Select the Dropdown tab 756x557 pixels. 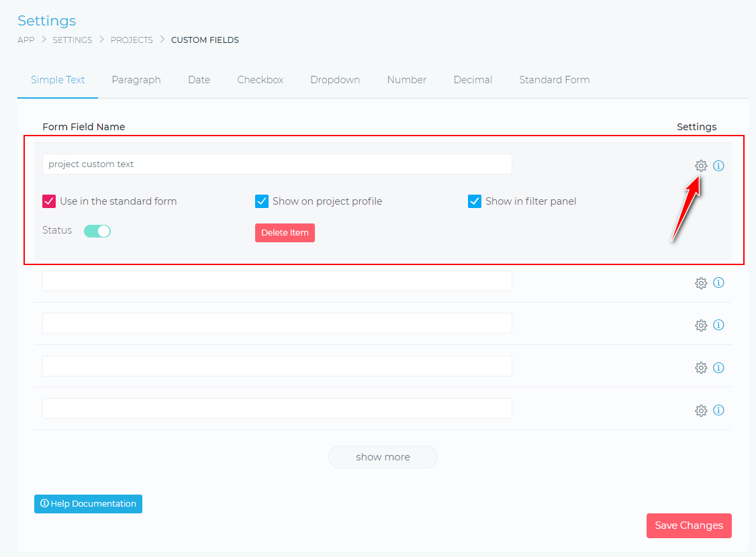(335, 79)
